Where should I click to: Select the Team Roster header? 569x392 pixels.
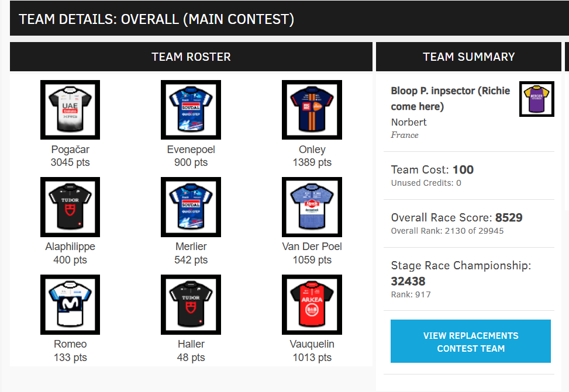pyautogui.click(x=191, y=57)
